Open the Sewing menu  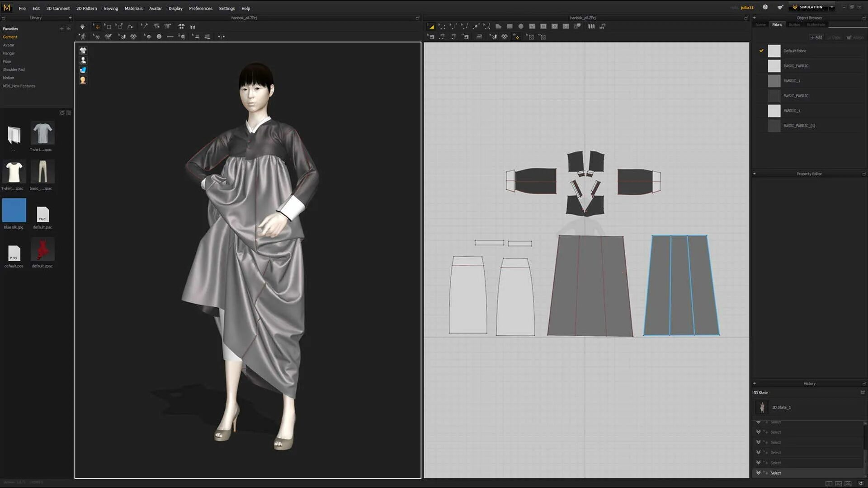pyautogui.click(x=110, y=8)
